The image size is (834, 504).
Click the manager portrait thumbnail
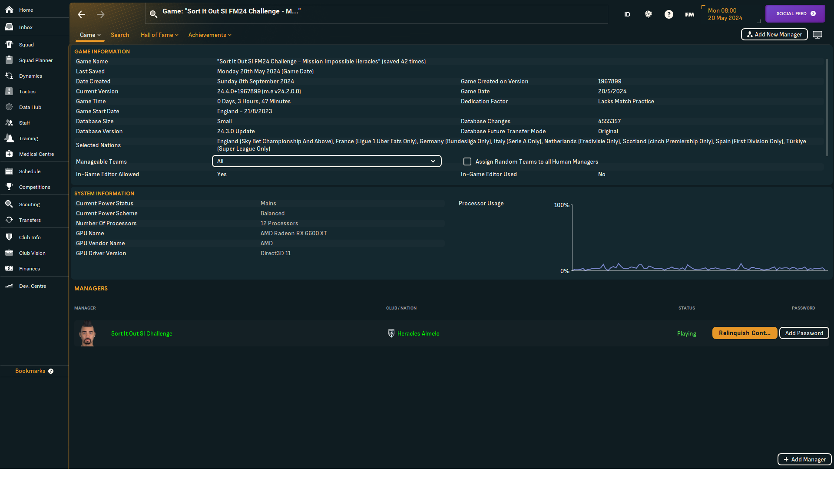(87, 333)
